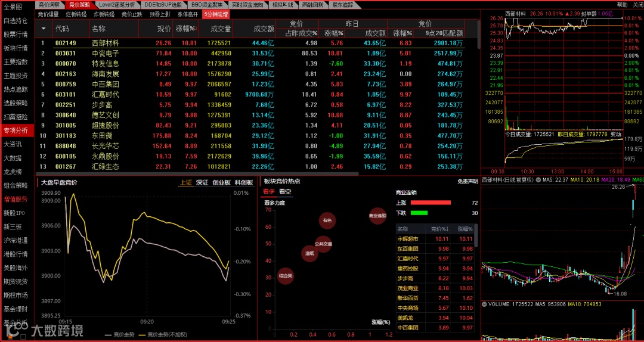Switch to the 两融回测 tab
Screen dimensions: 644x342
312,5
